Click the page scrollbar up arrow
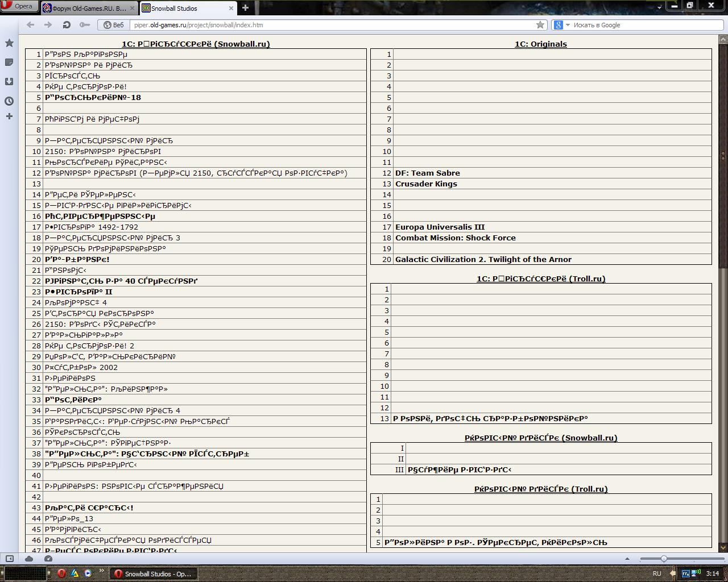The image size is (728, 582). pos(723,39)
